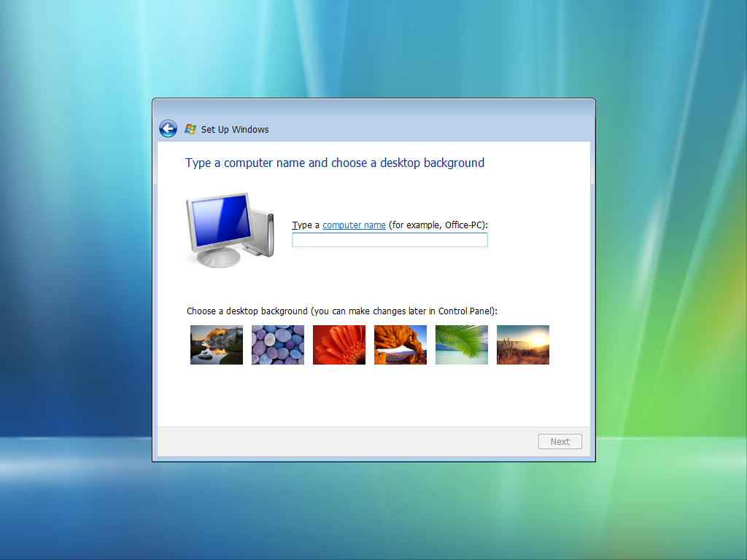
Task: Choose the colored pebbles desktop background
Action: pyautogui.click(x=278, y=345)
